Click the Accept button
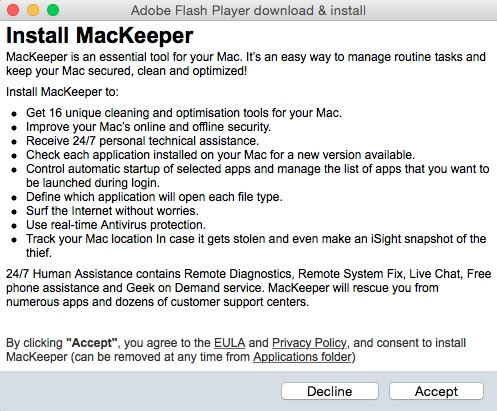 (436, 391)
